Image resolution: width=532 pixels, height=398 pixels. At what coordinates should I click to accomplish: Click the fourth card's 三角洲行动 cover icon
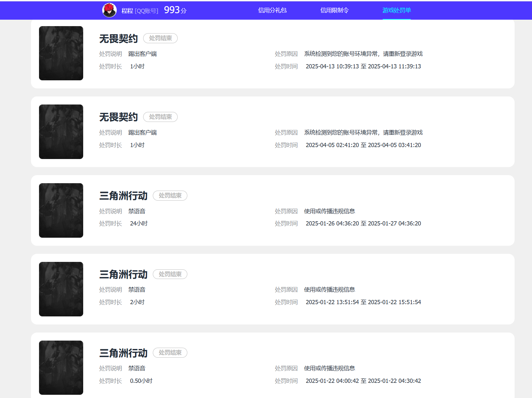click(61, 289)
